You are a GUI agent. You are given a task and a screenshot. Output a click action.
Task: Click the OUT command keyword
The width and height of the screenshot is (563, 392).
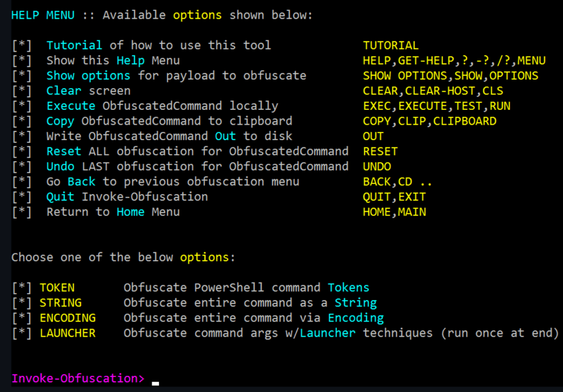click(373, 136)
